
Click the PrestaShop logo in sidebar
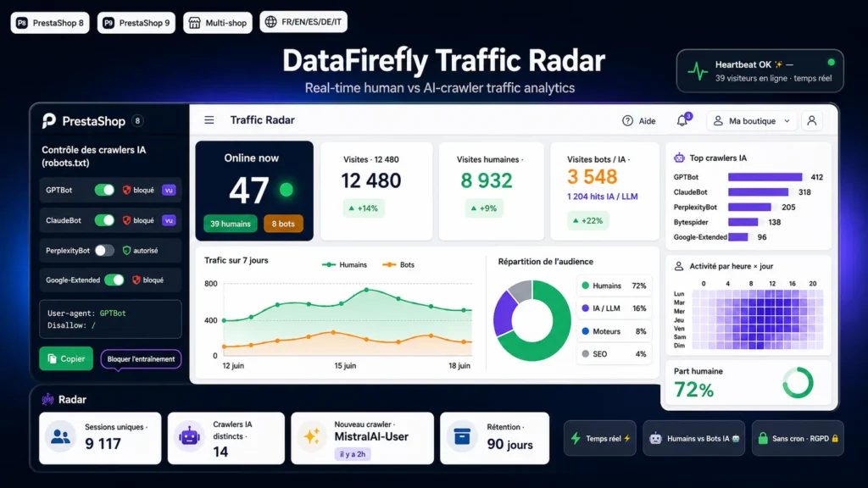(49, 120)
